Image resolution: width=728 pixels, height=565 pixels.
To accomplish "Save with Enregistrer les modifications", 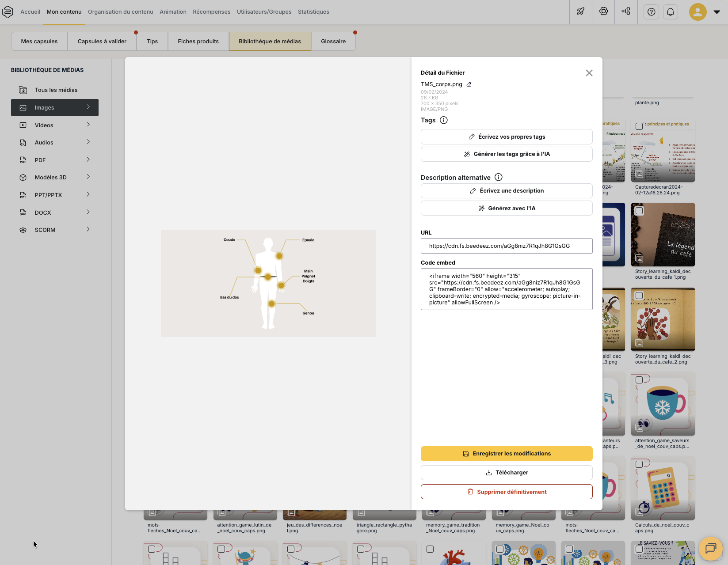I will (x=507, y=454).
